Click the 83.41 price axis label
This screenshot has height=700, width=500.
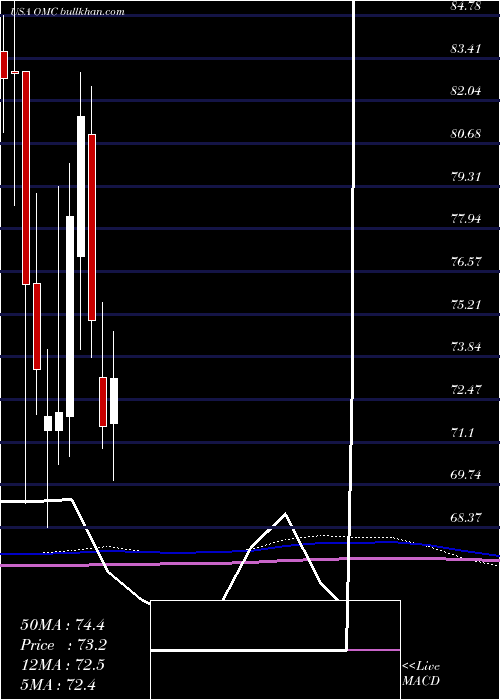(x=466, y=48)
